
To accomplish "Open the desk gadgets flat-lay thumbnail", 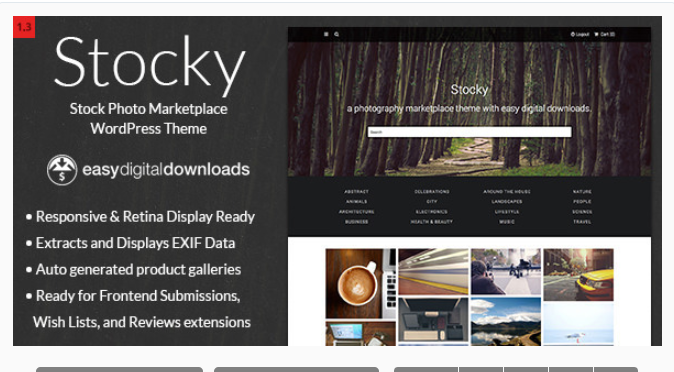I will point(433,320).
